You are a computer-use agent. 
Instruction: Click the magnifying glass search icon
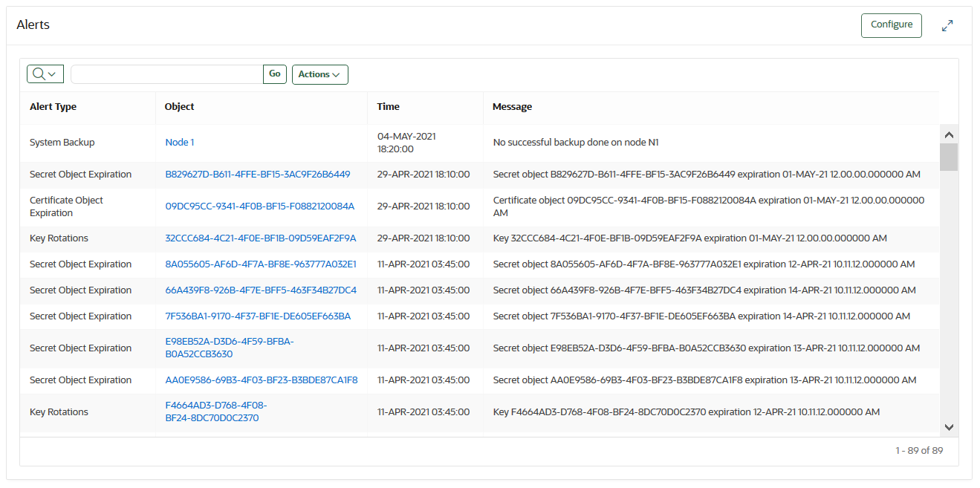[x=38, y=74]
